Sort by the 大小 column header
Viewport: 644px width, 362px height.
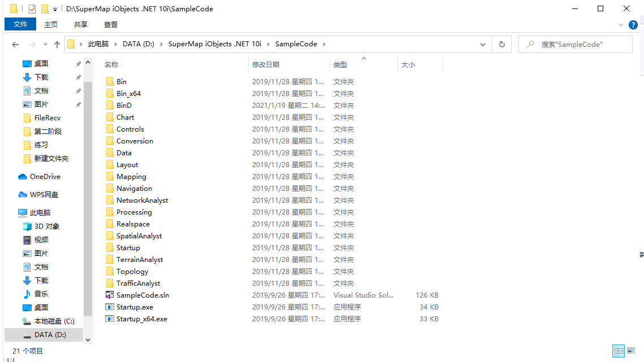(408, 65)
